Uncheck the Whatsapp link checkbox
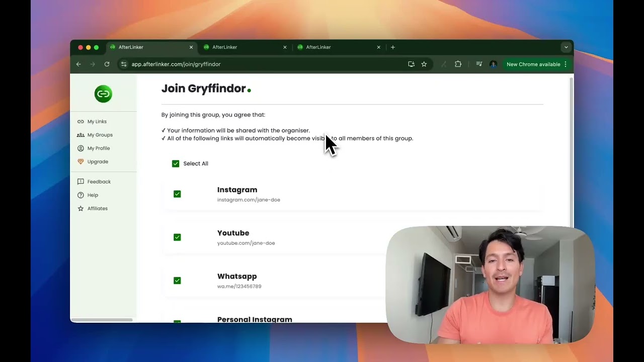The width and height of the screenshot is (644, 362). 177,281
